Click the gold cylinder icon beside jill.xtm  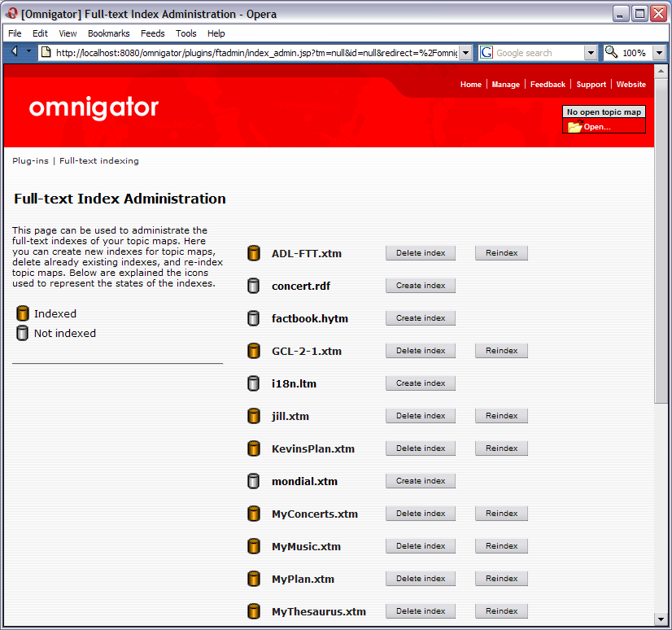[253, 416]
